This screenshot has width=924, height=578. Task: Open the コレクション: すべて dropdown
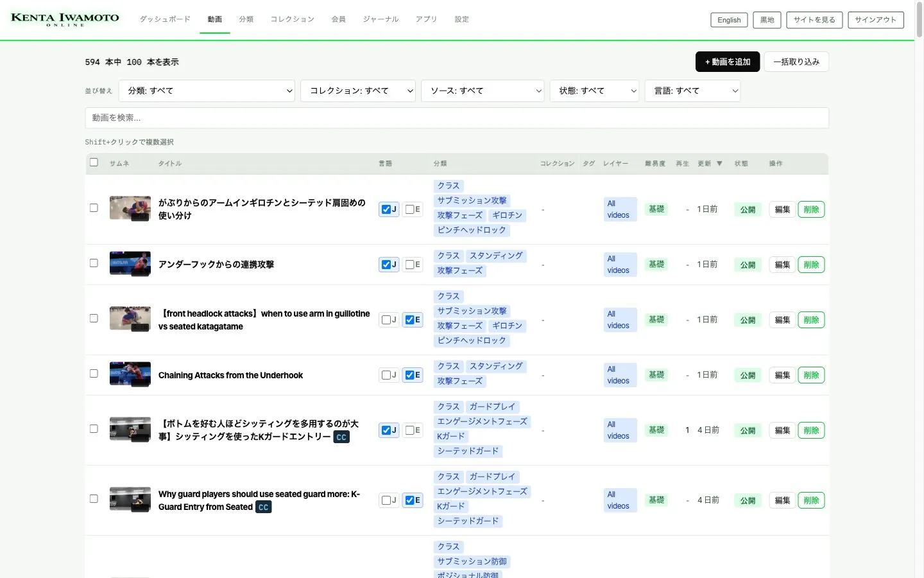click(x=358, y=91)
